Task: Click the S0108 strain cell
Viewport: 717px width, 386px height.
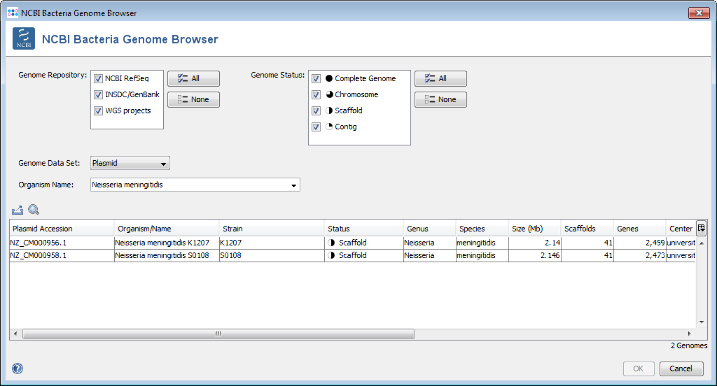Action: 272,255
